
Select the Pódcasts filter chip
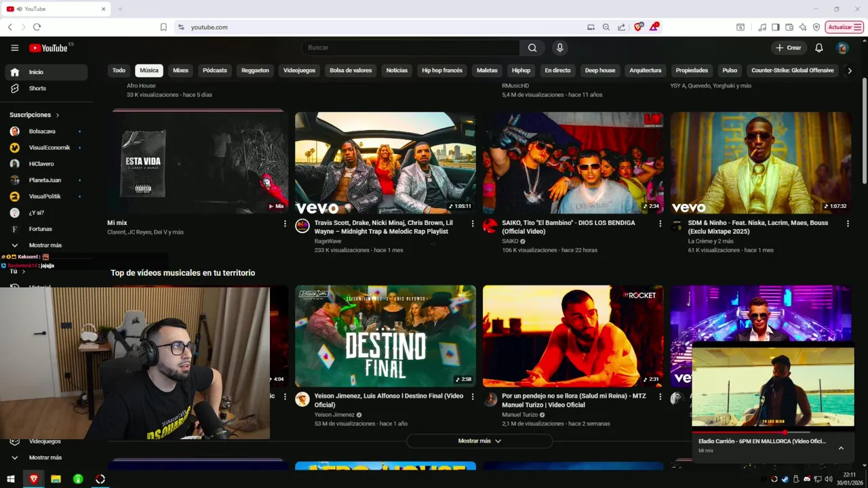(215, 70)
